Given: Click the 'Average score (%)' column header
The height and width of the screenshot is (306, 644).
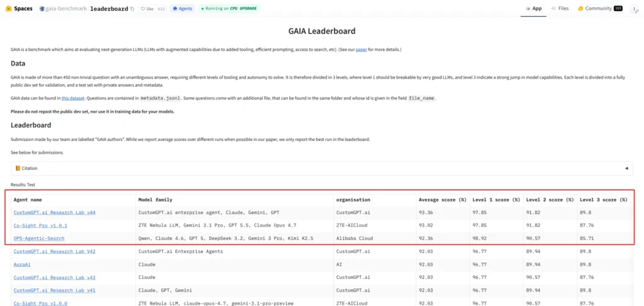Looking at the screenshot, I should (x=442, y=200).
